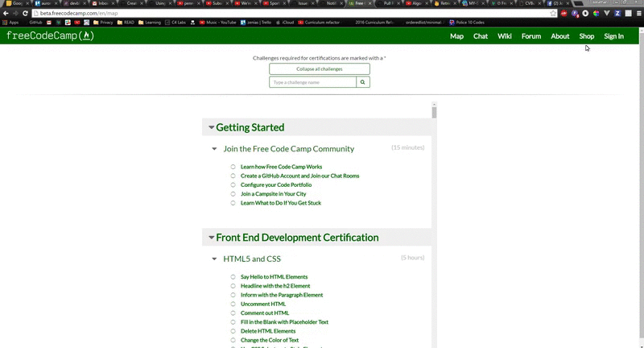The height and width of the screenshot is (348, 644).
Task: Collapse the HTML5 and CSS block
Action: (214, 259)
